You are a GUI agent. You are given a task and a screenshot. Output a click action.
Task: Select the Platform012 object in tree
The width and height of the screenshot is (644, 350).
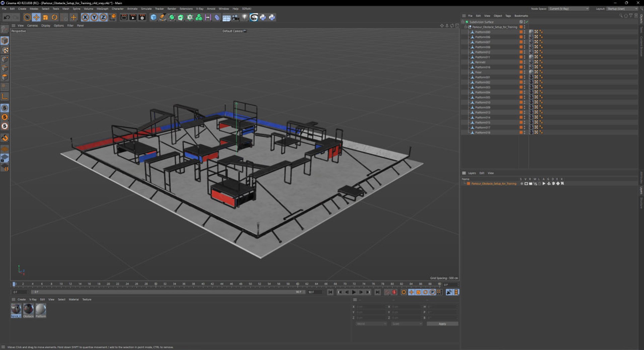pyautogui.click(x=482, y=52)
